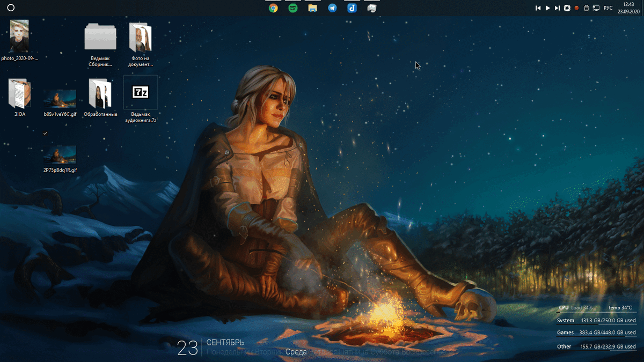Select the photo_2020-09 image file

[x=19, y=40]
